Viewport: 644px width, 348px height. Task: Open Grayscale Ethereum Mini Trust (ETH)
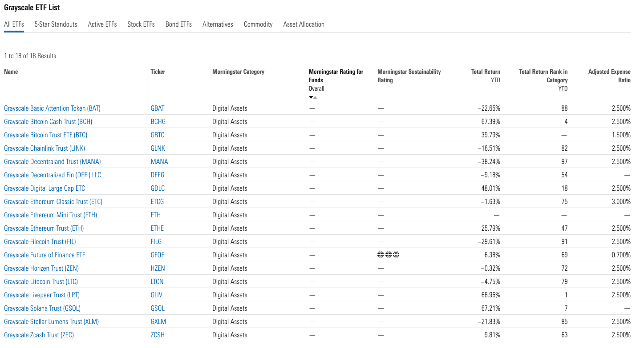tap(50, 215)
